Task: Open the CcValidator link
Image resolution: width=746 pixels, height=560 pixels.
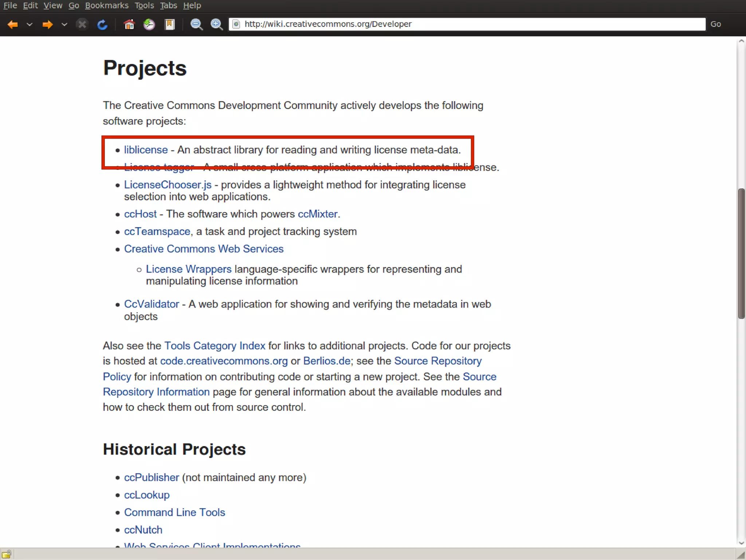Action: (152, 304)
